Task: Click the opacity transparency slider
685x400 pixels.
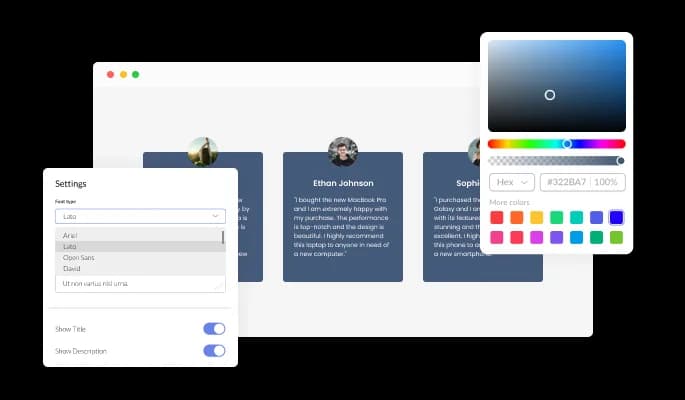Action: point(557,161)
